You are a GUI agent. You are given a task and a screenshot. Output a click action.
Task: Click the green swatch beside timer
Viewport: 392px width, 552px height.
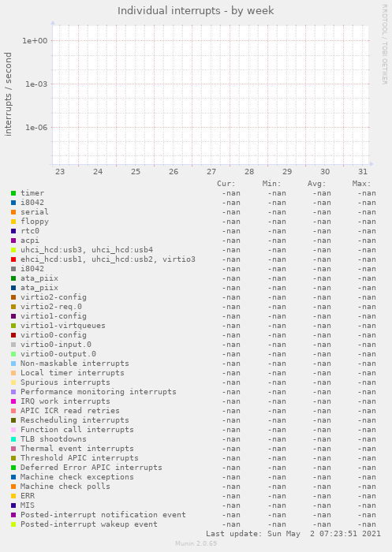point(13,193)
